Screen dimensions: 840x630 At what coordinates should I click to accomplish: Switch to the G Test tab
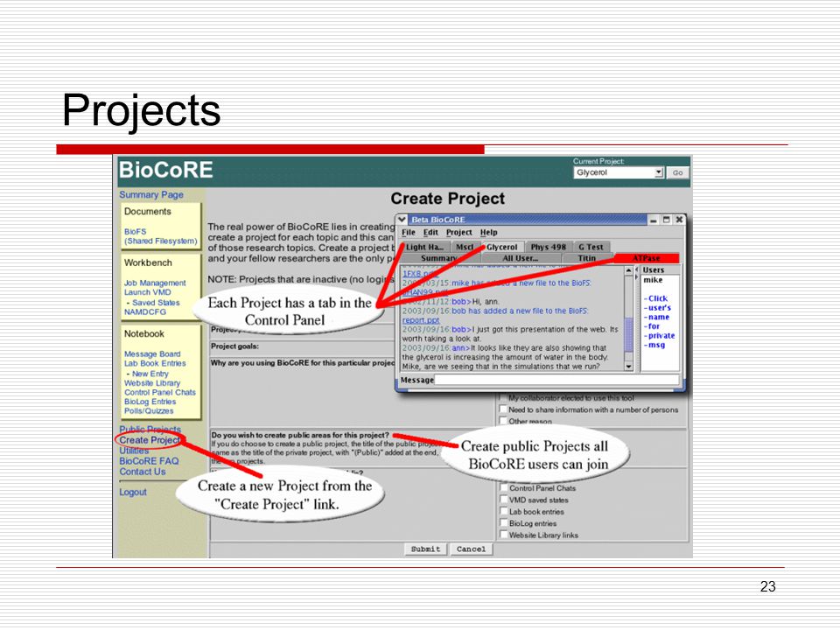tap(591, 247)
